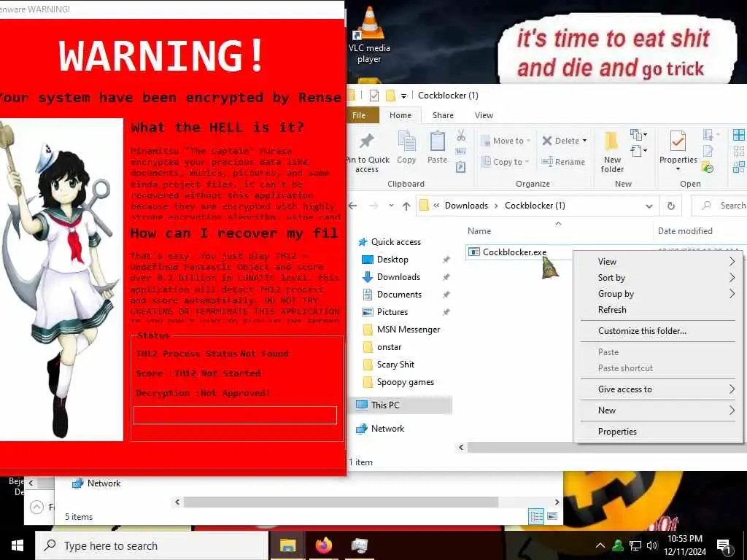
Task: Click the Copy path icon in Clipboard group
Action: (461, 152)
